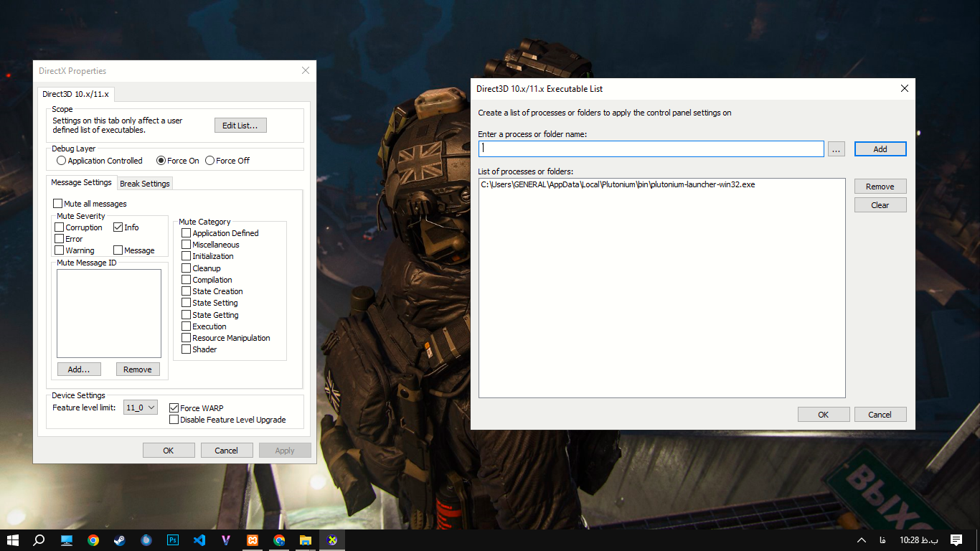Open the Windows Start menu
This screenshot has width=980, height=551.
[x=13, y=540]
